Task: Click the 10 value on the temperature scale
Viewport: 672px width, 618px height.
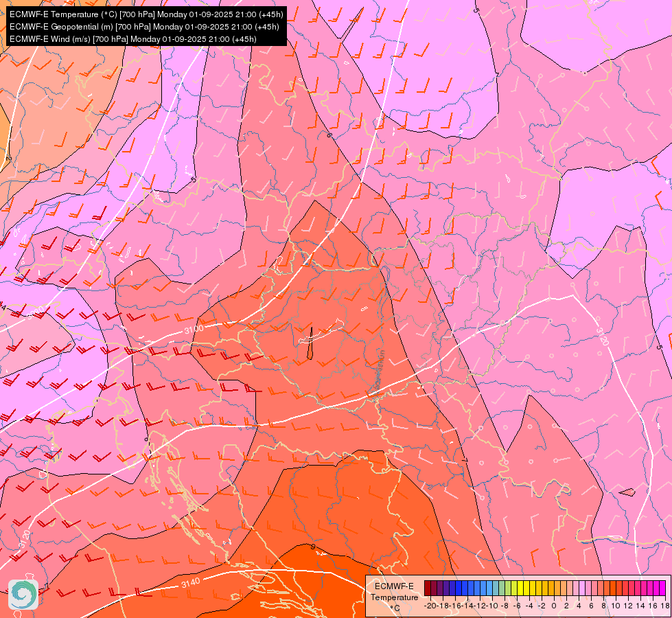Action: [616, 606]
